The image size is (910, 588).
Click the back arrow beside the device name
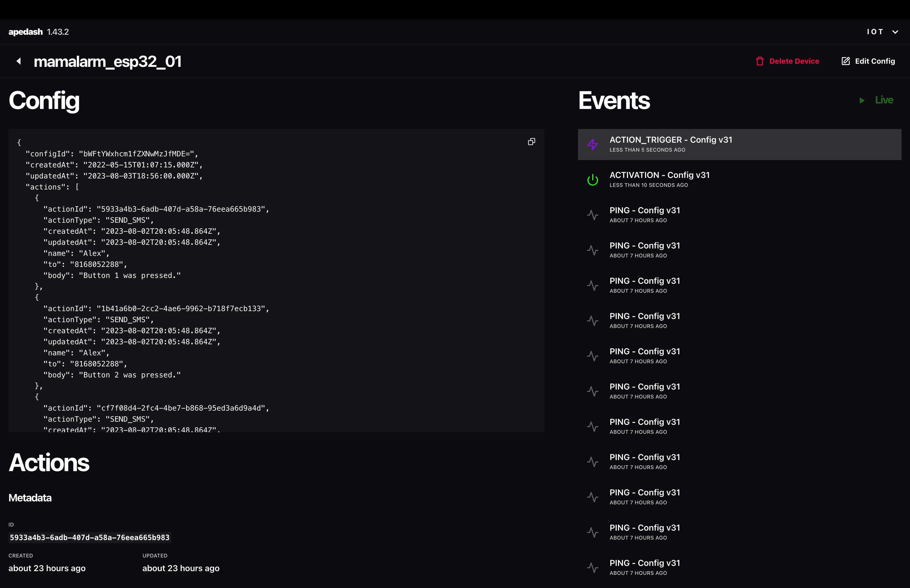pyautogui.click(x=18, y=61)
